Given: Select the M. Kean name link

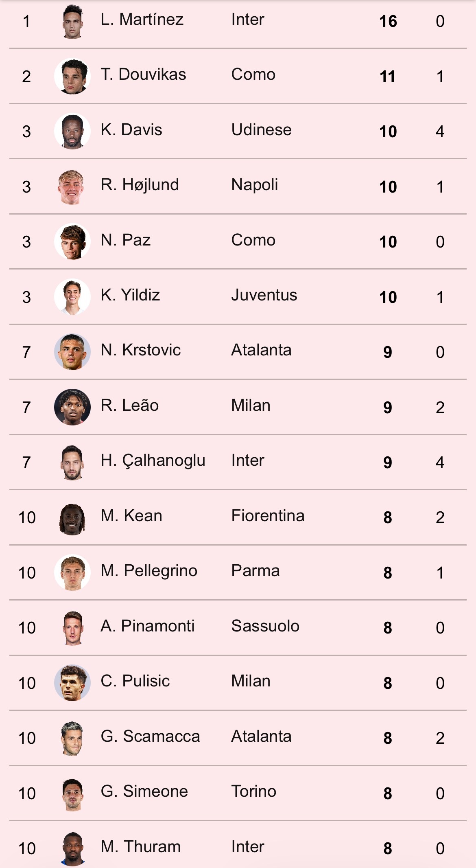Looking at the screenshot, I should tap(131, 516).
